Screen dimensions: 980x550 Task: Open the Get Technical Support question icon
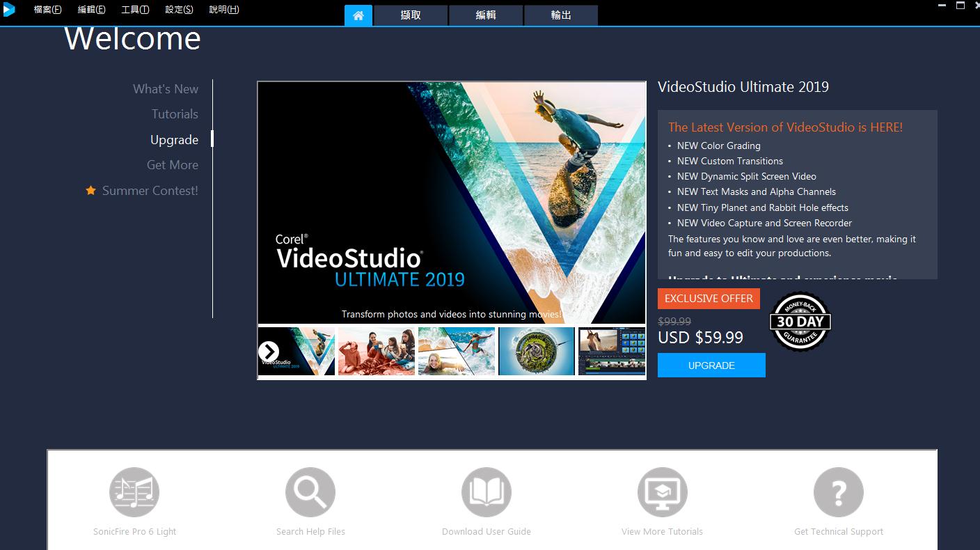839,492
